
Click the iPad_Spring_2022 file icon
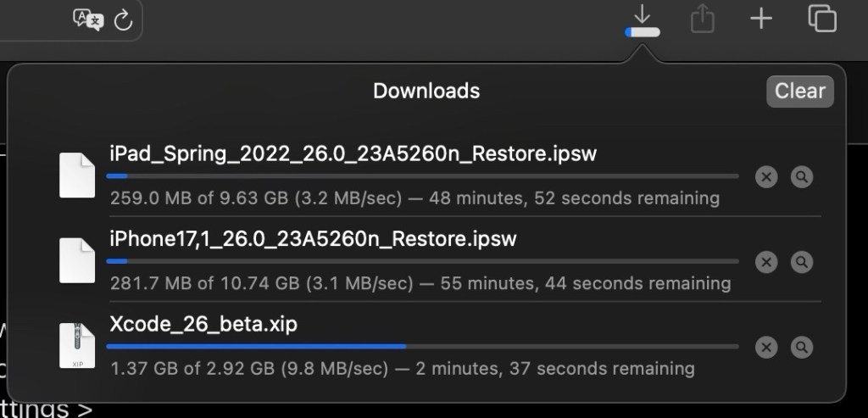[77, 176]
